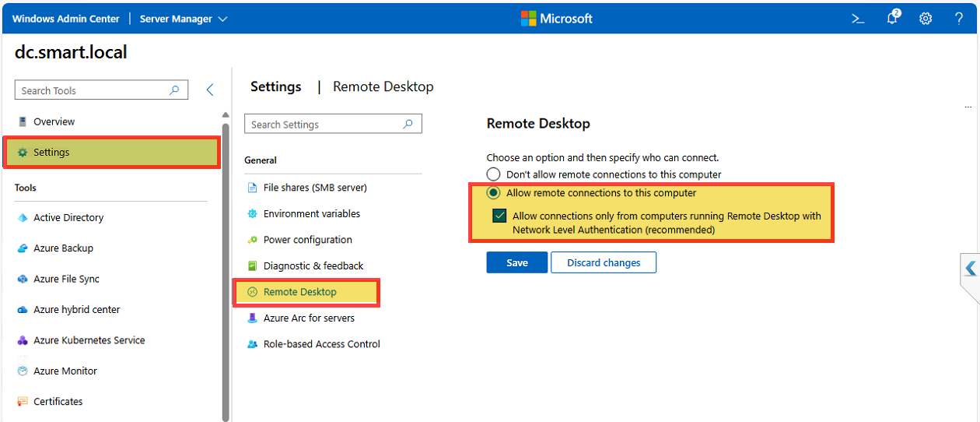
Task: Click the Certificates icon
Action: pos(23,402)
